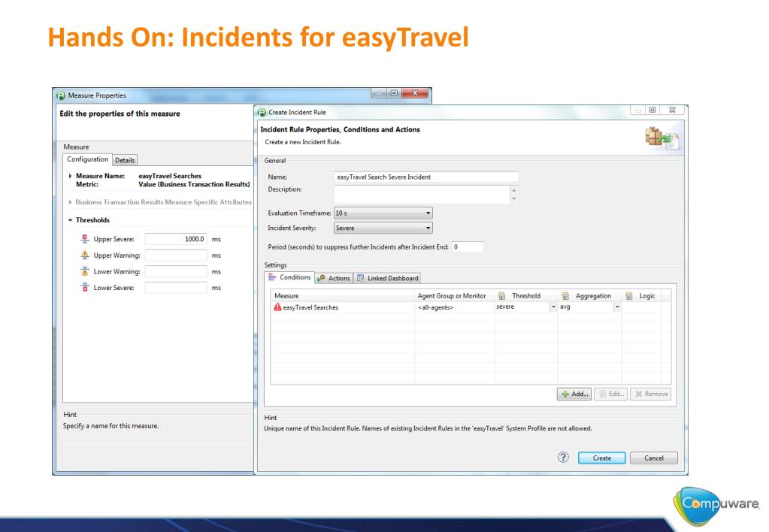Image resolution: width=769 pixels, height=532 pixels.
Task: Open the avg aggregation dropdown
Action: click(617, 307)
